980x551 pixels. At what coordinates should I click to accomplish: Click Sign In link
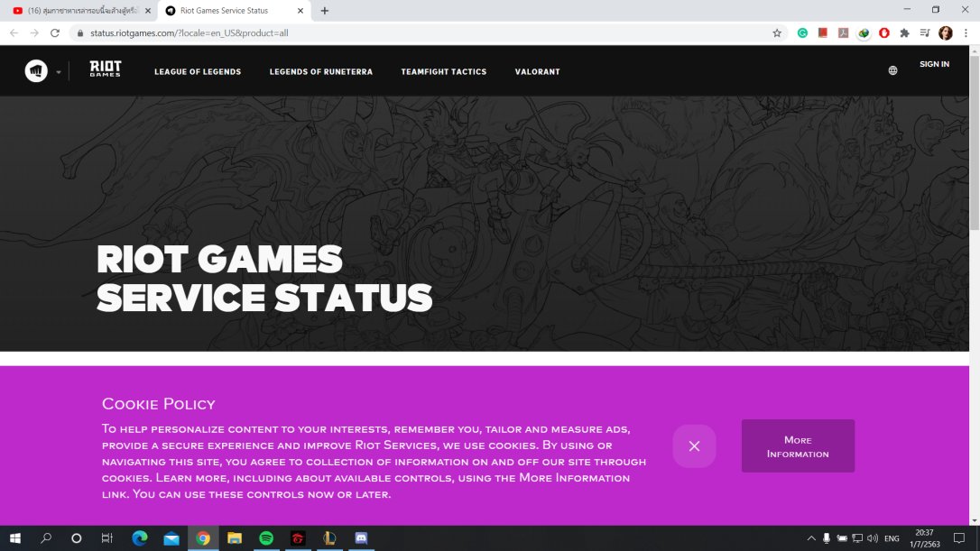(x=934, y=64)
